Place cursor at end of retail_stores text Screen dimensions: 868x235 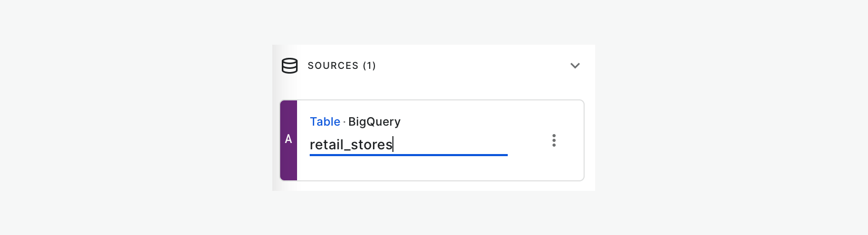393,145
